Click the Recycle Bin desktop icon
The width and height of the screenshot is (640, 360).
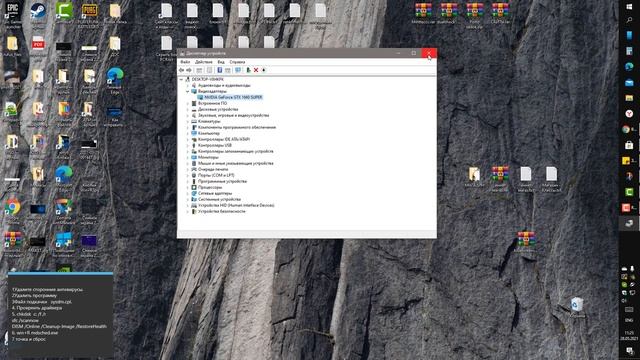coord(577,304)
